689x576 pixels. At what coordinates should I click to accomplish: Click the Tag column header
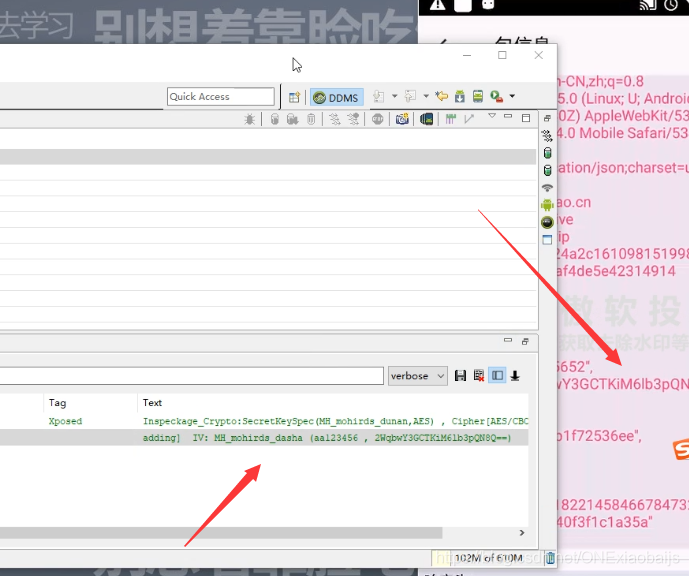tap(58, 403)
